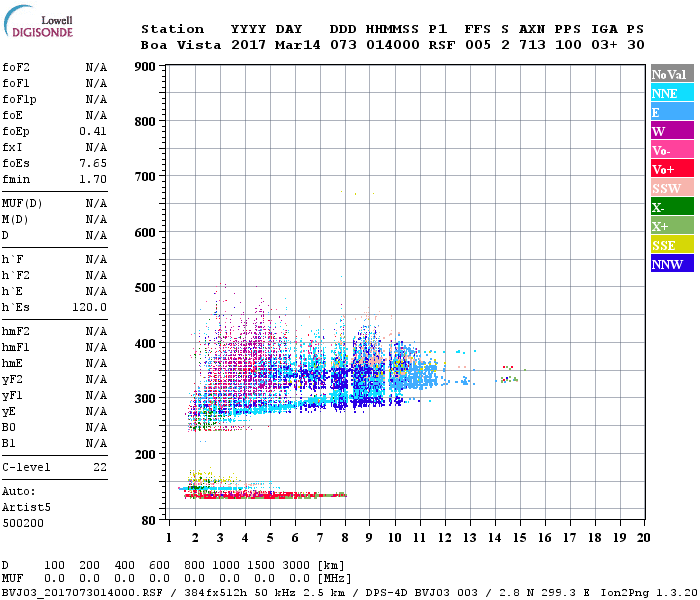Select the X- dark green legend swatch

coord(672,207)
